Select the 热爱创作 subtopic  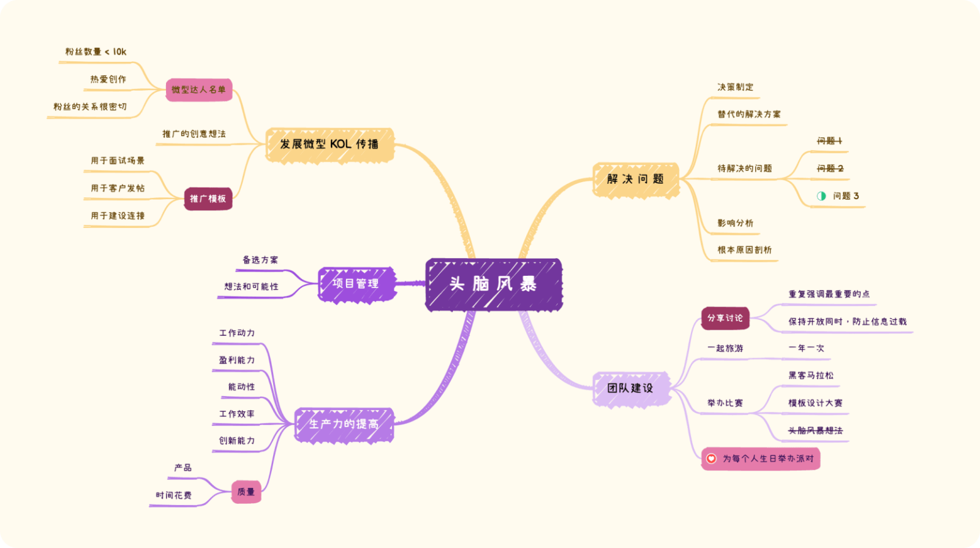108,80
